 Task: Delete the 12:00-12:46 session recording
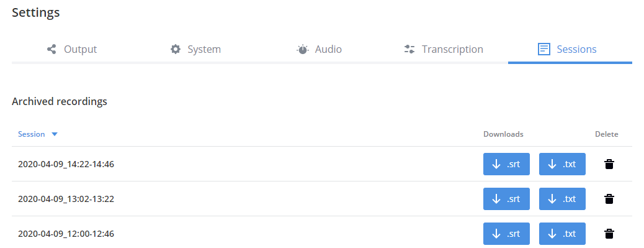609,234
